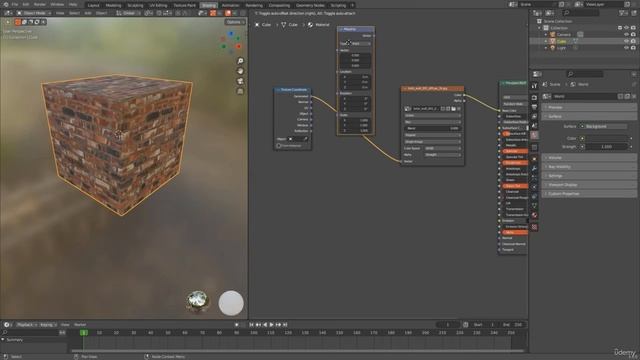Click the viewport pan hand icon
The height and width of the screenshot is (360, 640).
tap(240, 71)
